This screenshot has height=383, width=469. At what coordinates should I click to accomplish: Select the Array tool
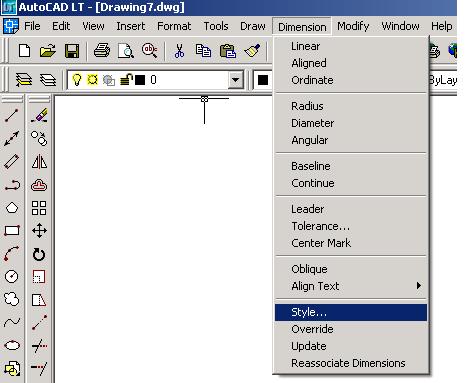[x=39, y=208]
